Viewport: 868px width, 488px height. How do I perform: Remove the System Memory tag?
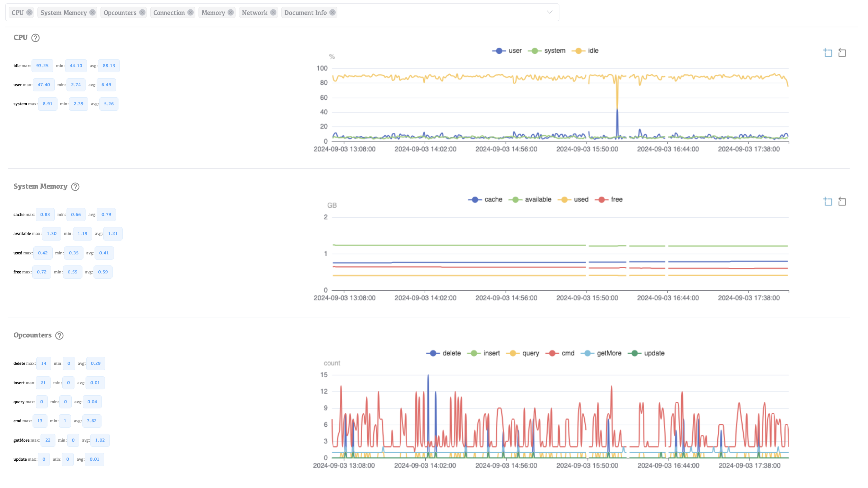coord(92,12)
